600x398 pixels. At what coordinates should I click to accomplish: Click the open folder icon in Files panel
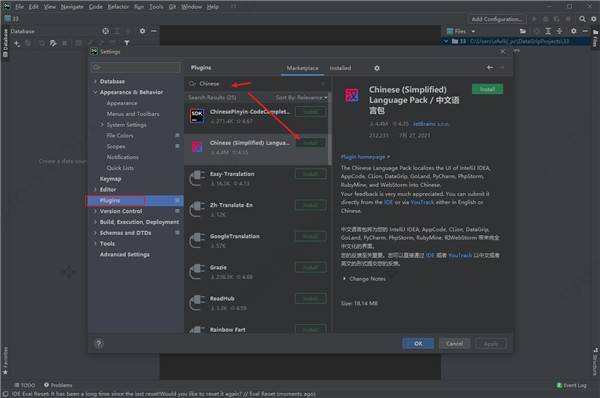pos(523,31)
